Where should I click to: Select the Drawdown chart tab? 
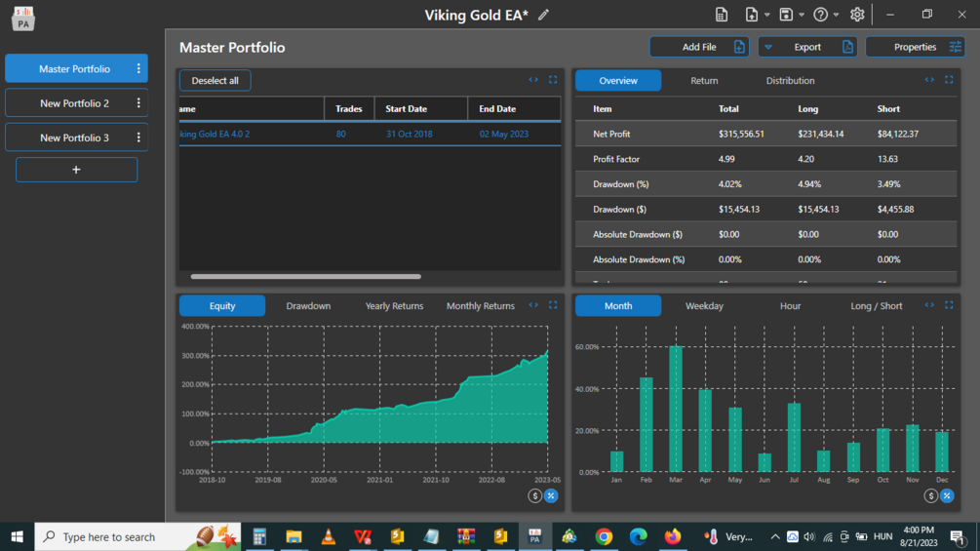pyautogui.click(x=308, y=306)
